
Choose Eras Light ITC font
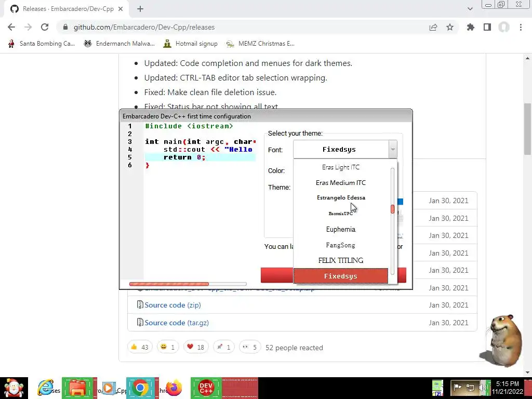(341, 167)
